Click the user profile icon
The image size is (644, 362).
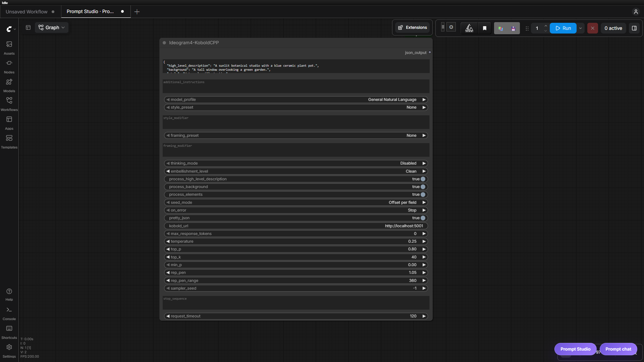click(636, 12)
